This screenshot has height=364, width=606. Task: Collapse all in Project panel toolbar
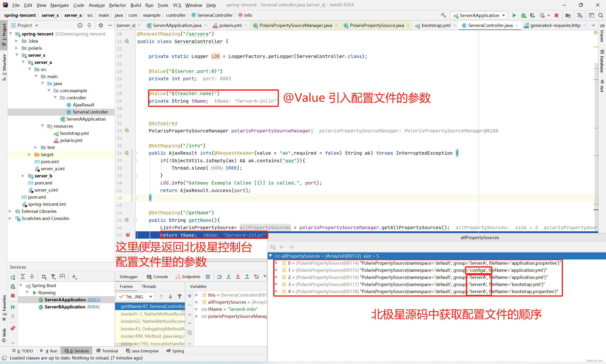point(89,25)
